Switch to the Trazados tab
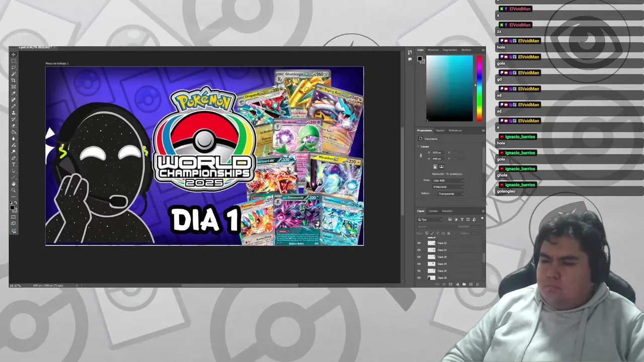The width and height of the screenshot is (644, 362). pyautogui.click(x=447, y=211)
